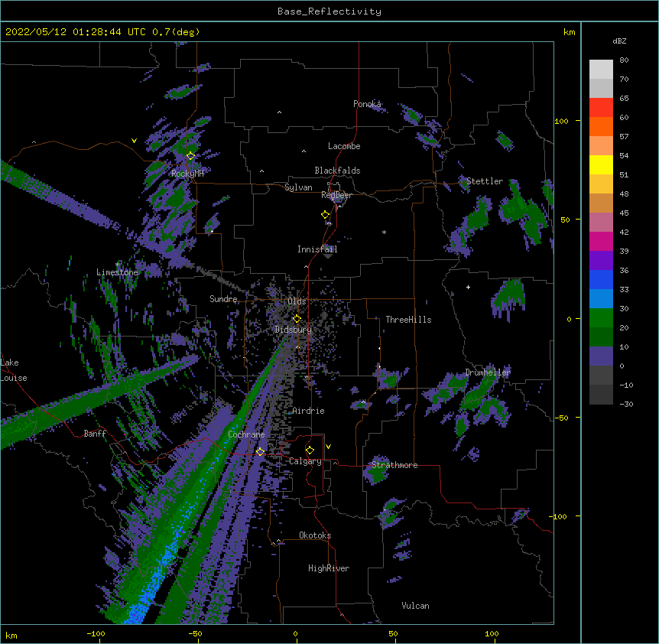Click the Base_Reflectivity title text
659x644 pixels.
point(329,11)
